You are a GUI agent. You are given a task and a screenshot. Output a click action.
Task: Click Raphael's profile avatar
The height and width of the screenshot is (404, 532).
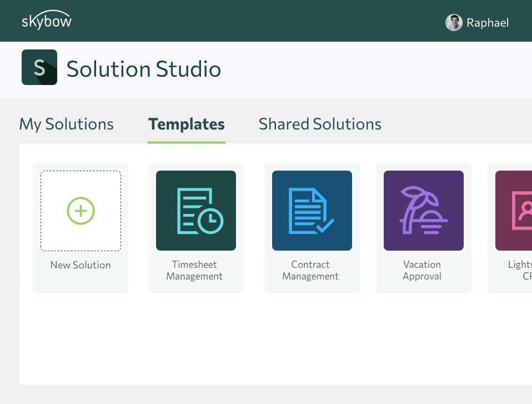[454, 22]
